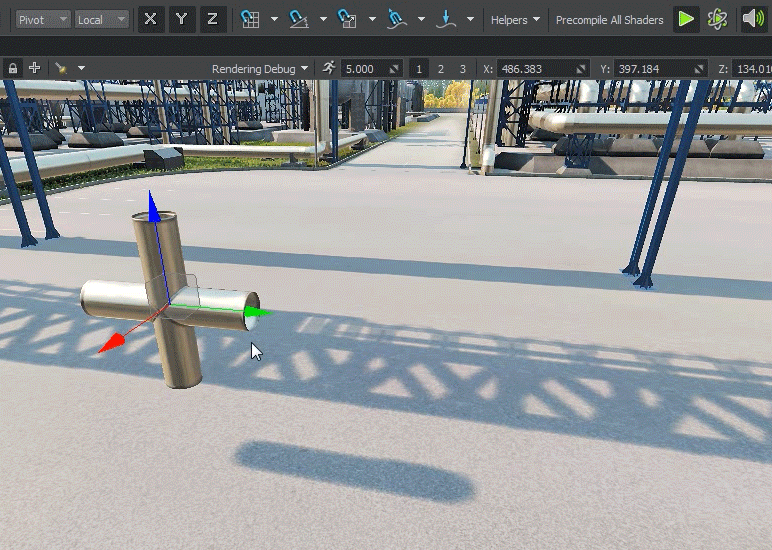The image size is (772, 550).
Task: Toggle the Z axis constraint button
Action: pyautogui.click(x=212, y=19)
